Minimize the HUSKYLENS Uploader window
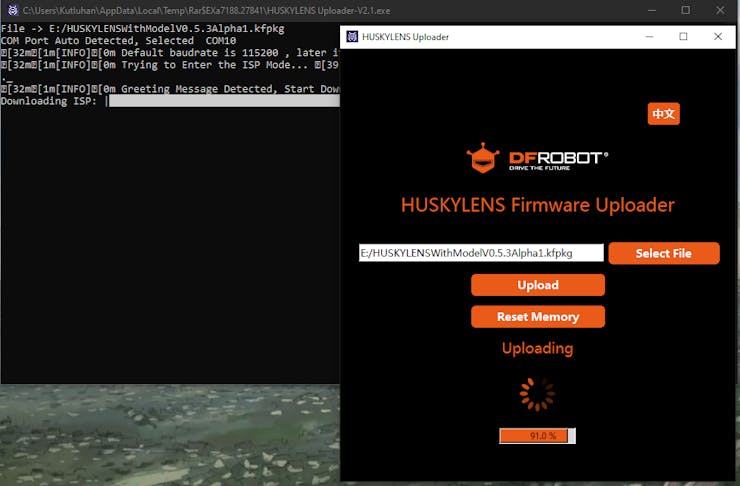 [649, 36]
